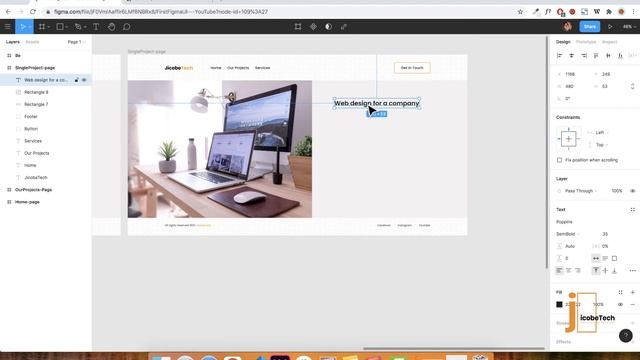This screenshot has height=360, width=640.
Task: Click the rightmost icon in the top center toolbar
Action: 344,27
